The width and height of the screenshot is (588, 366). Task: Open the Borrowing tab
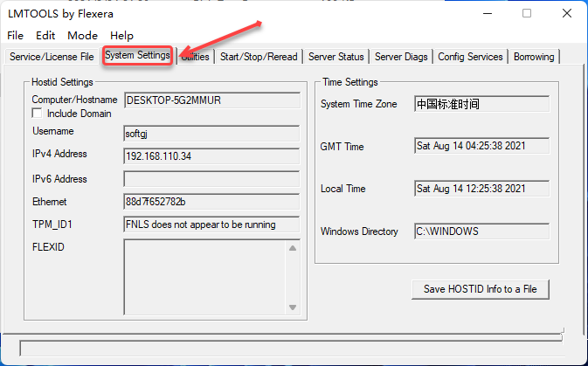pos(534,57)
